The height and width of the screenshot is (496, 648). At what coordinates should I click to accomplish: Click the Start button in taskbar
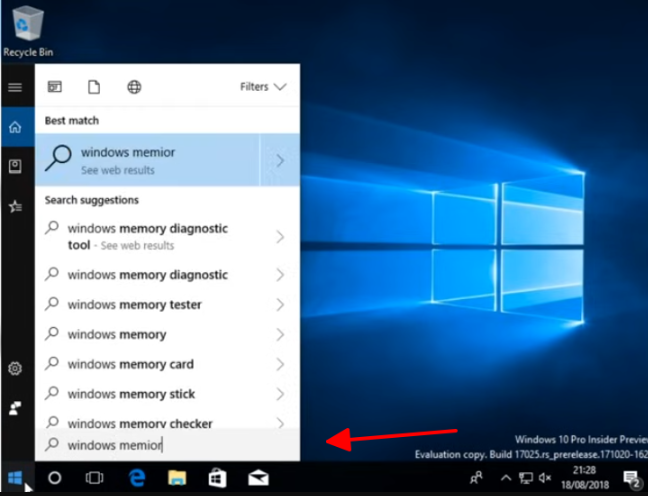point(15,478)
